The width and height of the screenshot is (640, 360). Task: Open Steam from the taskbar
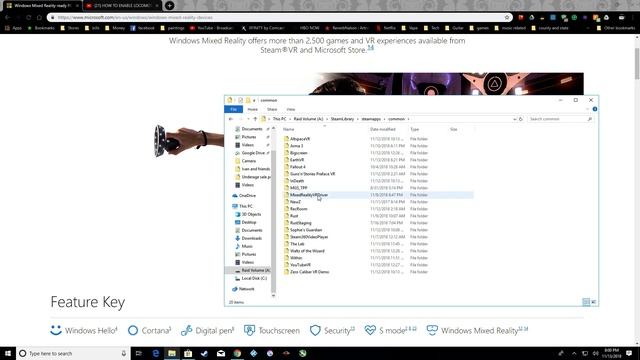pos(204,353)
